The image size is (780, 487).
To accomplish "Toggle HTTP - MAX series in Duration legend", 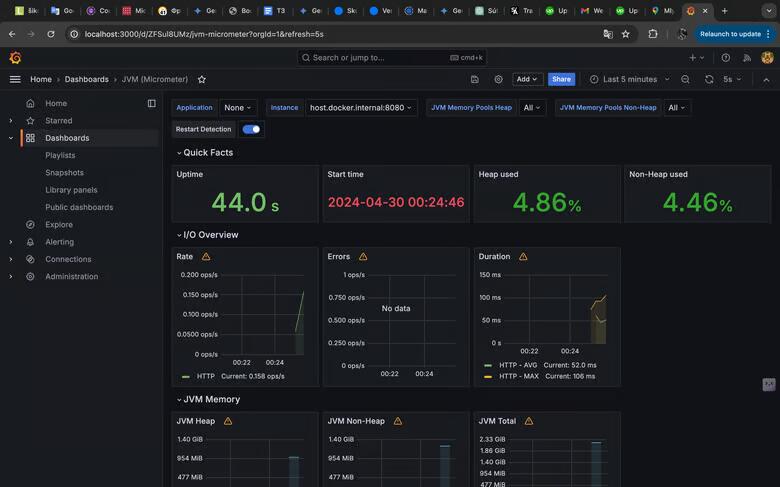I will pyautogui.click(x=518, y=376).
